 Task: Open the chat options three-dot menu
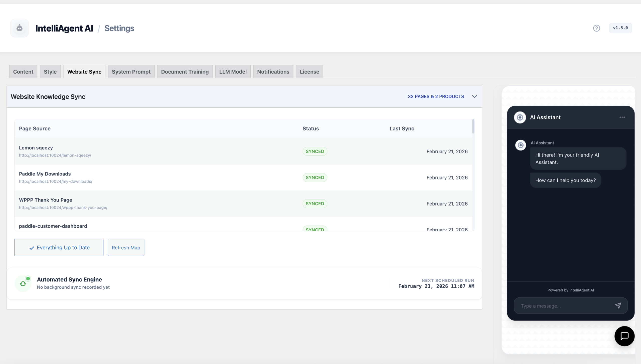point(623,117)
